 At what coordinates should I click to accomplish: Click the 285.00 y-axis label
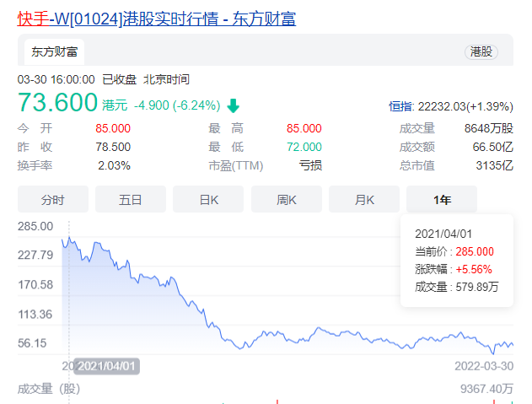tap(35, 226)
